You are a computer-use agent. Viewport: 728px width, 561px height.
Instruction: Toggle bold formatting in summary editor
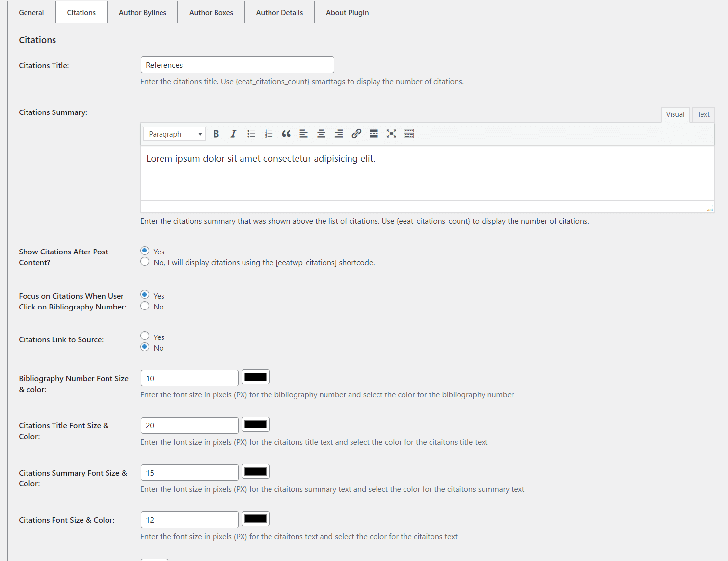coord(216,134)
